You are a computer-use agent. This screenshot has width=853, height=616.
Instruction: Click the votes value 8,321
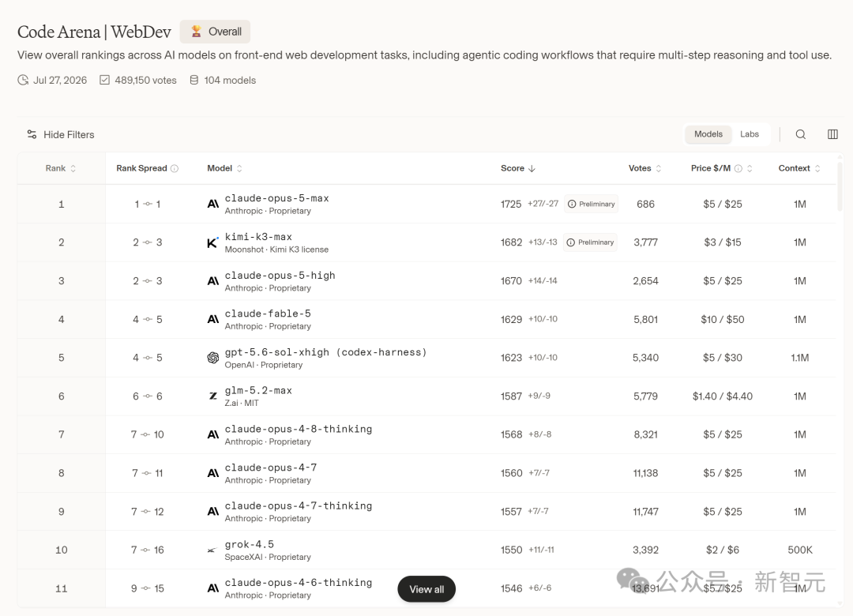646,435
